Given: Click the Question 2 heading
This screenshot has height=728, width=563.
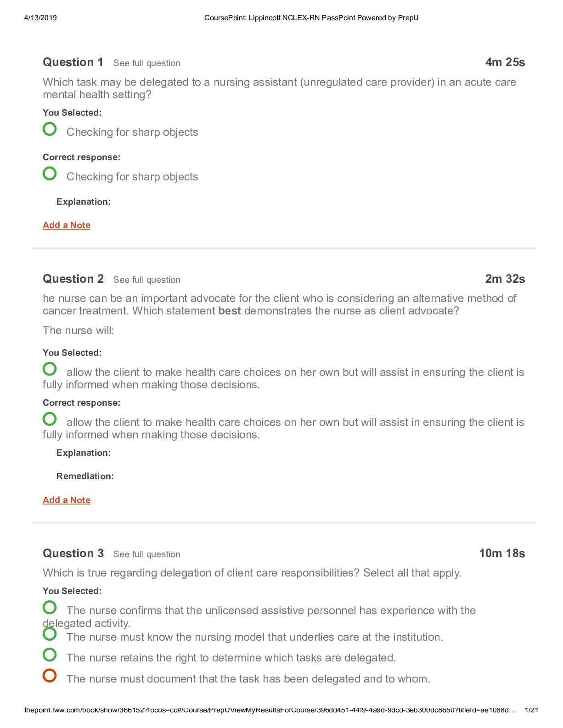Looking at the screenshot, I should [x=73, y=279].
